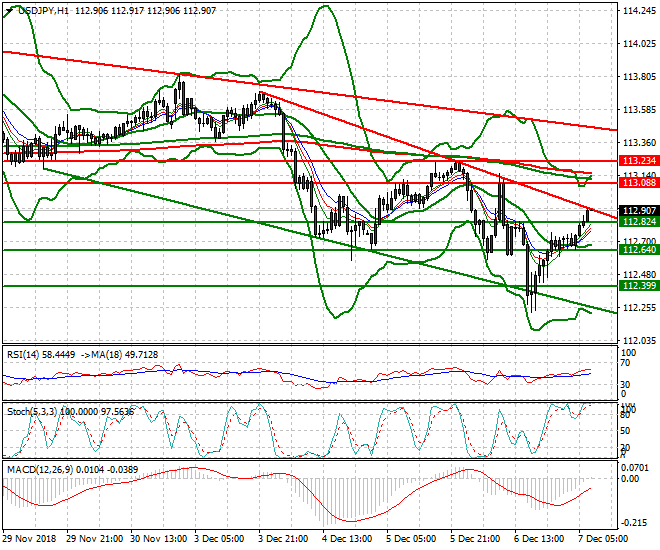Click the 3 Dec 21:00 time label
This screenshot has width=660, height=550.
click(283, 539)
